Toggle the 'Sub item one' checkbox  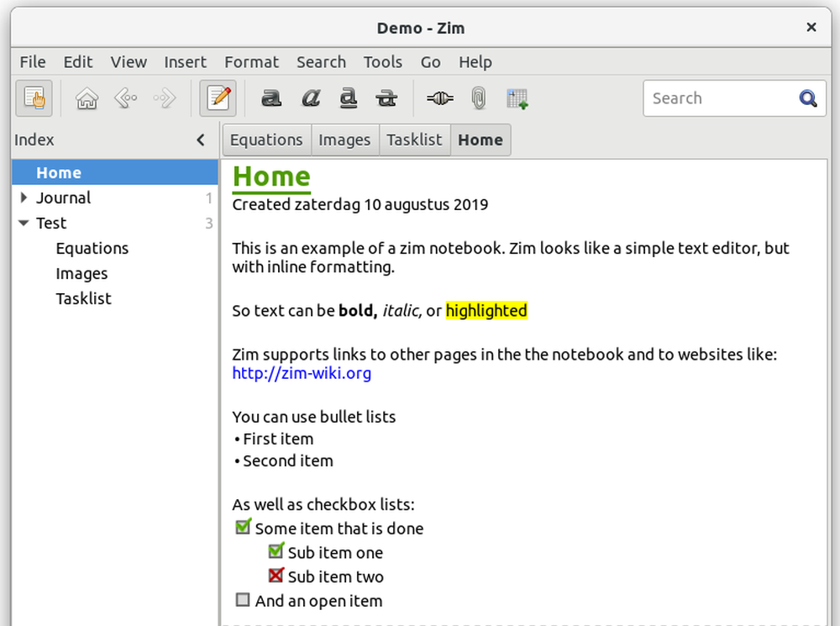[x=276, y=550]
